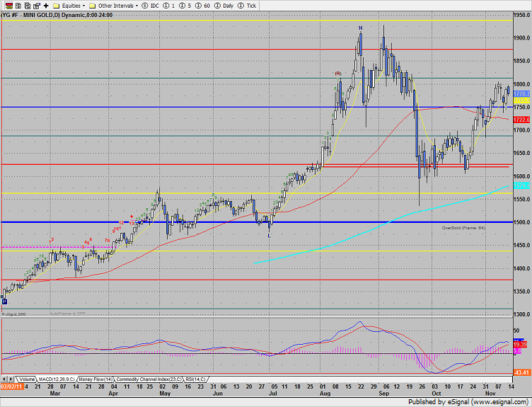This screenshot has width=532, height=407.
Task: Select the MACD(12,26,9,C) tab
Action: point(57,379)
